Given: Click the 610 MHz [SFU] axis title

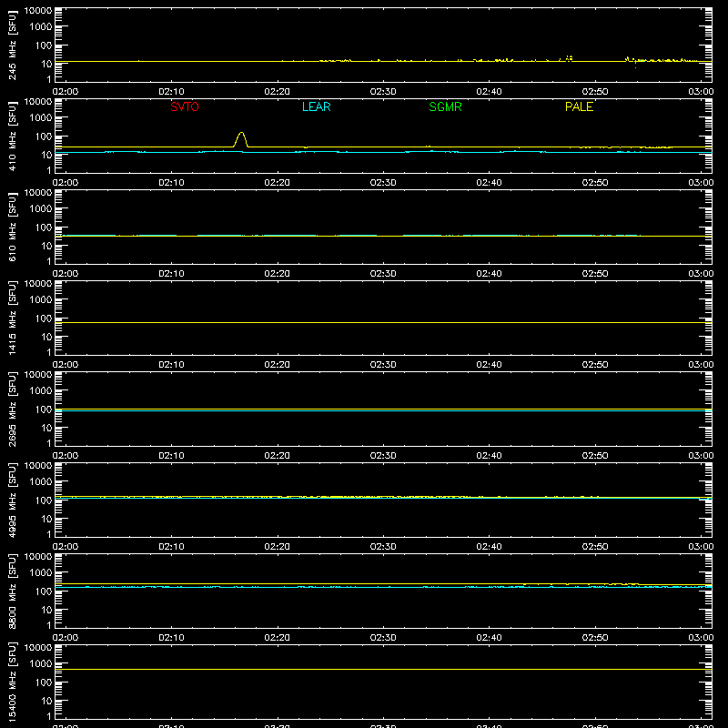Looking at the screenshot, I should tap(13, 227).
